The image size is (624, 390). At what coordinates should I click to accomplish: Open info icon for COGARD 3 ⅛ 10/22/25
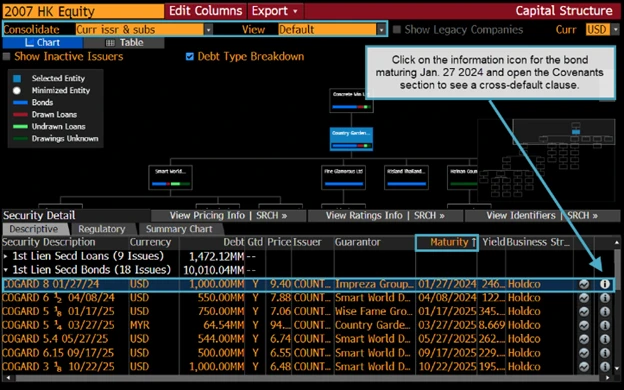(x=604, y=367)
